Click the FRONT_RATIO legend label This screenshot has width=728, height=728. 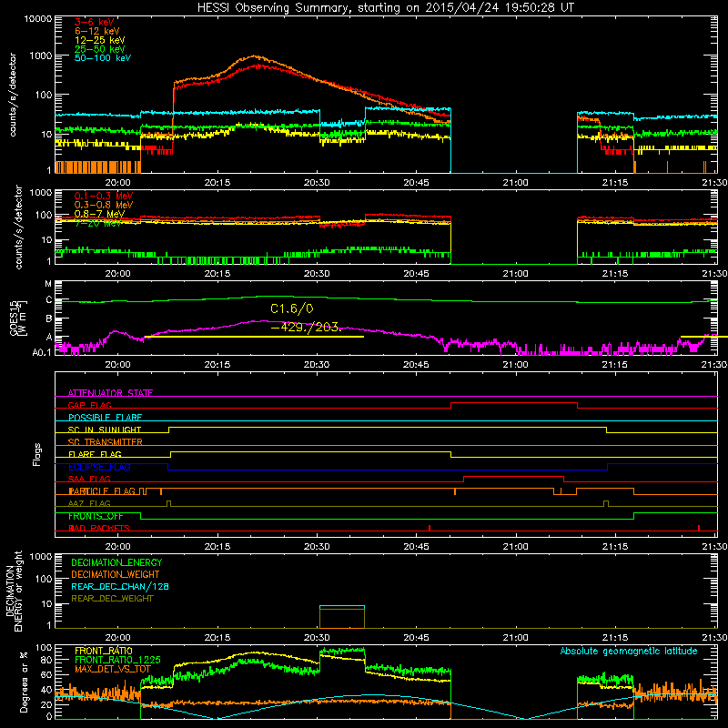click(104, 651)
